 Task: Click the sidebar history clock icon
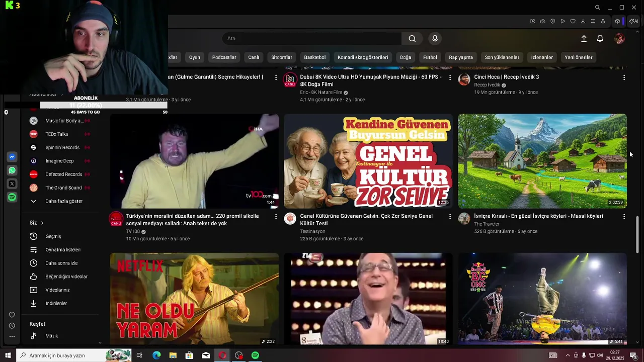(x=12, y=326)
